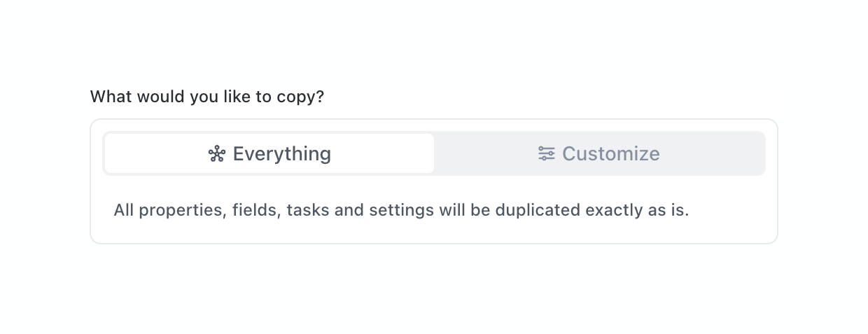
Task: Click the duplicated exactly as is description
Action: pos(401,210)
